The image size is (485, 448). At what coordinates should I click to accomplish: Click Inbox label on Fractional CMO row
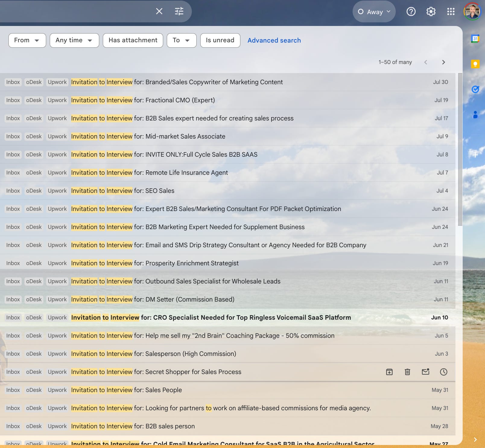(x=13, y=100)
